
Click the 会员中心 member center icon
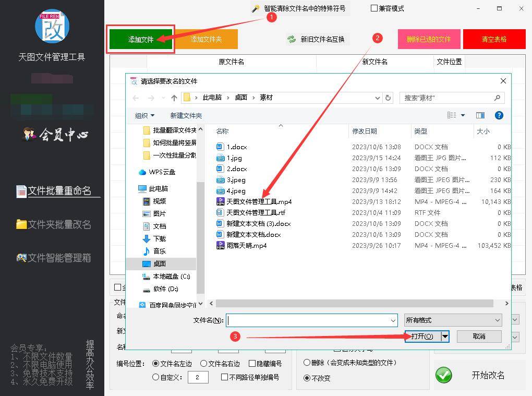coord(29,135)
